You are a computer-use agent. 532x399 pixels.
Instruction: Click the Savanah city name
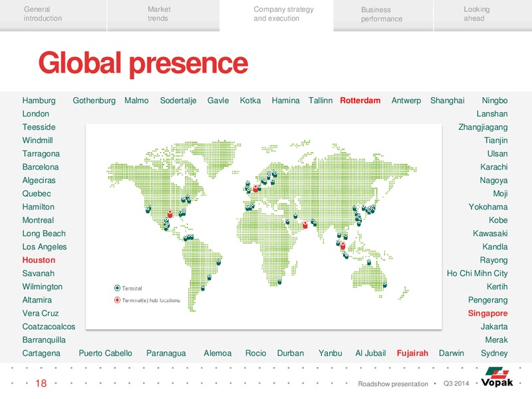click(x=39, y=273)
